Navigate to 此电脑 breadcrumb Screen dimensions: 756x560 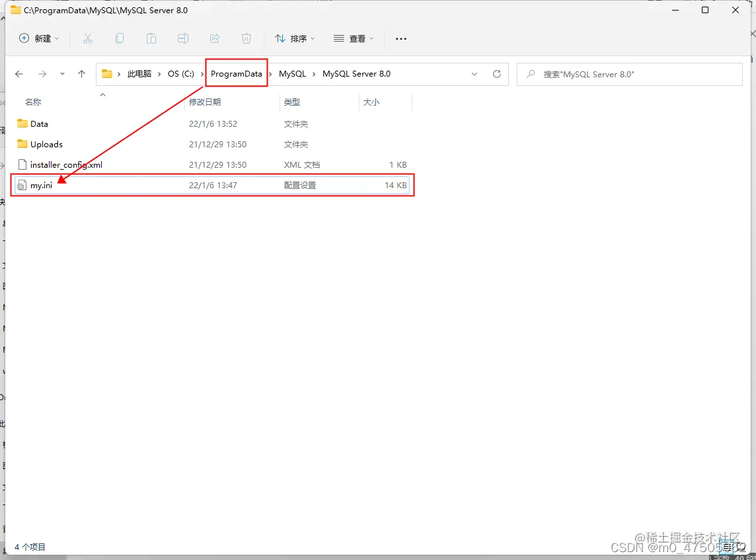coord(139,74)
